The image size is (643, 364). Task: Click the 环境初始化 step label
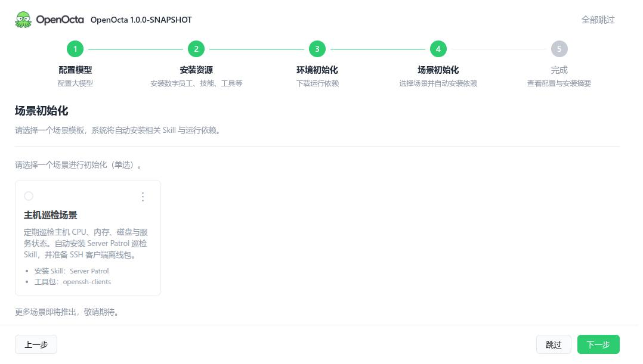tap(317, 70)
